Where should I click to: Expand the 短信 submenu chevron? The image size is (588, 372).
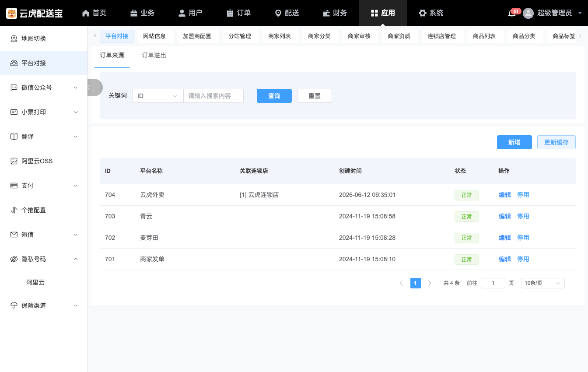click(76, 235)
